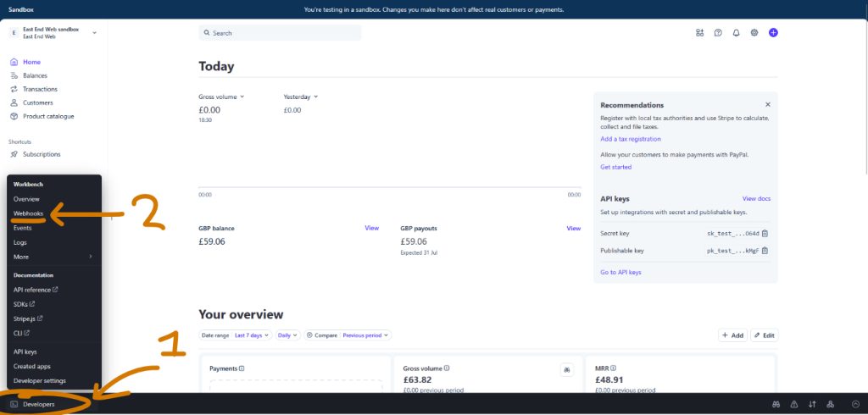Open Customers in the sidebar
This screenshot has width=868, height=415.
click(37, 103)
